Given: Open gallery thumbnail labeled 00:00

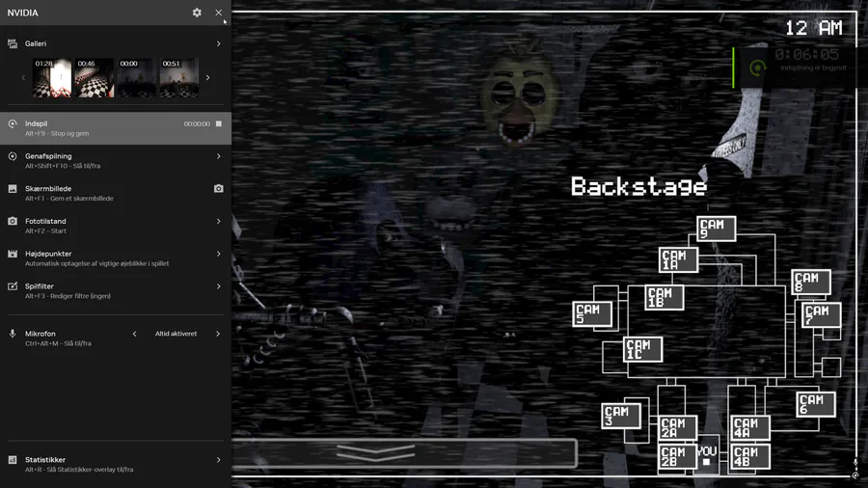Looking at the screenshot, I should (137, 78).
